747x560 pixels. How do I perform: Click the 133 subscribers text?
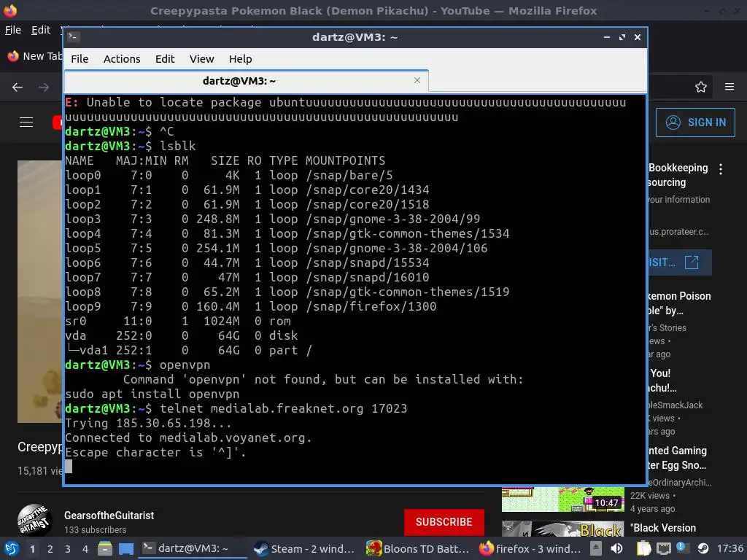[96, 529]
